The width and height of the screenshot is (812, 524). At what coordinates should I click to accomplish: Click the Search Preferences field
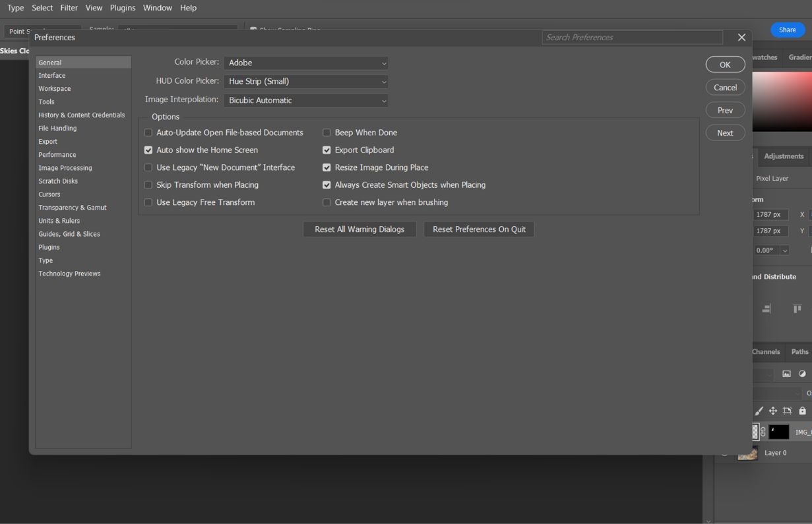pos(632,37)
